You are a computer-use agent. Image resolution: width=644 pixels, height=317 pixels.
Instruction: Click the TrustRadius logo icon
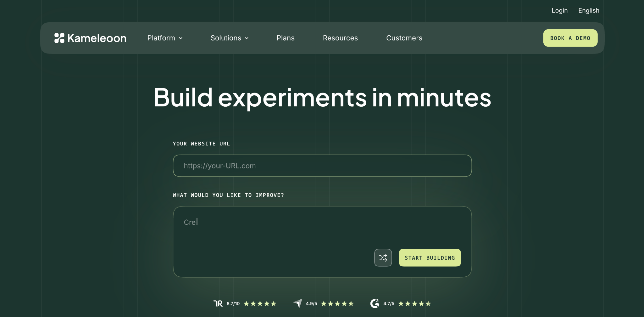point(218,303)
